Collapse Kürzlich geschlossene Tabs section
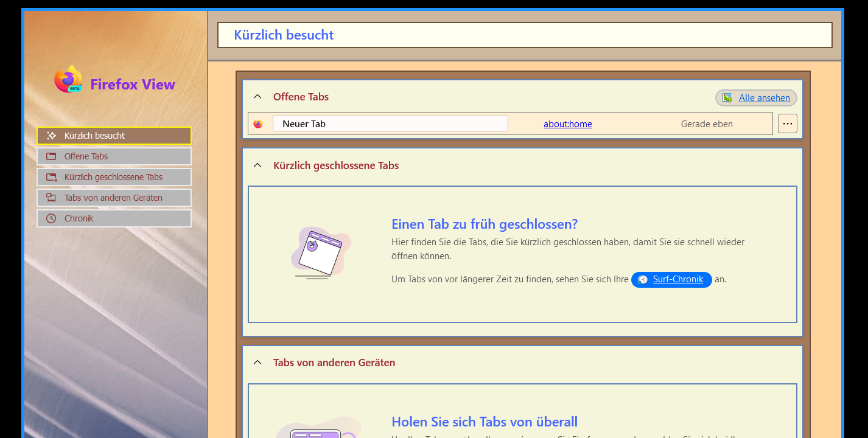The image size is (868, 438). tap(257, 165)
